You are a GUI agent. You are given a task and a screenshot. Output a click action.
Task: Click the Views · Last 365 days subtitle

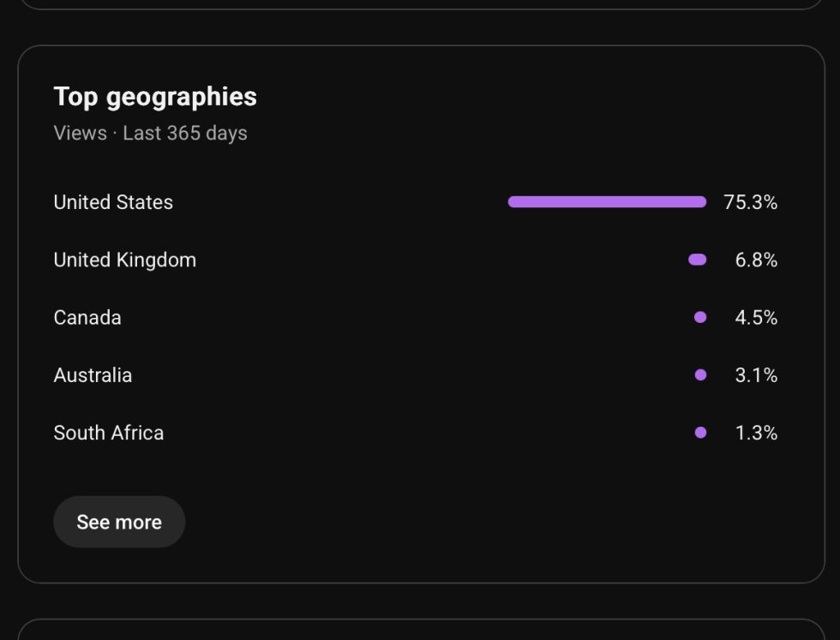(151, 133)
